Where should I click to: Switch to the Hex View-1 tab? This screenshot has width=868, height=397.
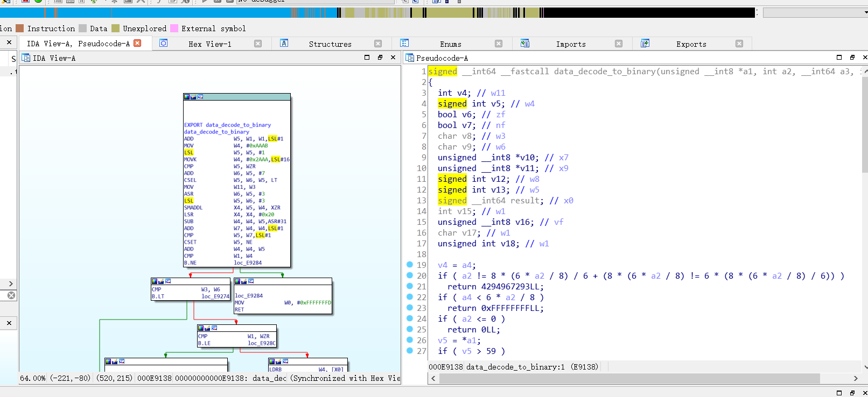click(209, 44)
